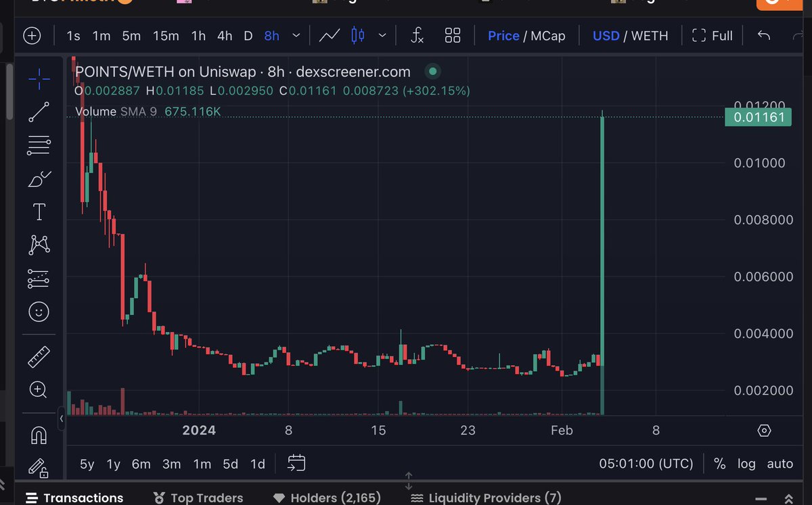Image resolution: width=812 pixels, height=505 pixels.
Task: Switch chart display to MCap
Action: pos(549,35)
